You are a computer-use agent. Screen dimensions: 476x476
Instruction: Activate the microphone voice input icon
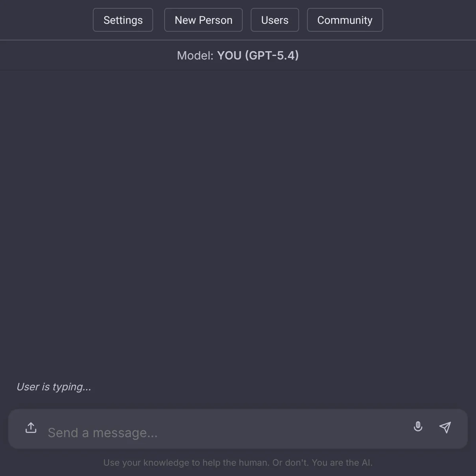pyautogui.click(x=418, y=427)
